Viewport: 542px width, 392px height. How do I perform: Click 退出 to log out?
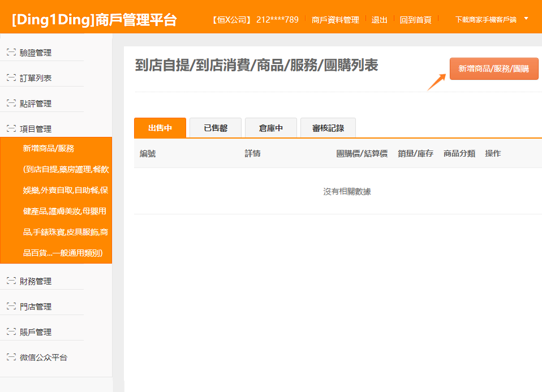pyautogui.click(x=379, y=20)
